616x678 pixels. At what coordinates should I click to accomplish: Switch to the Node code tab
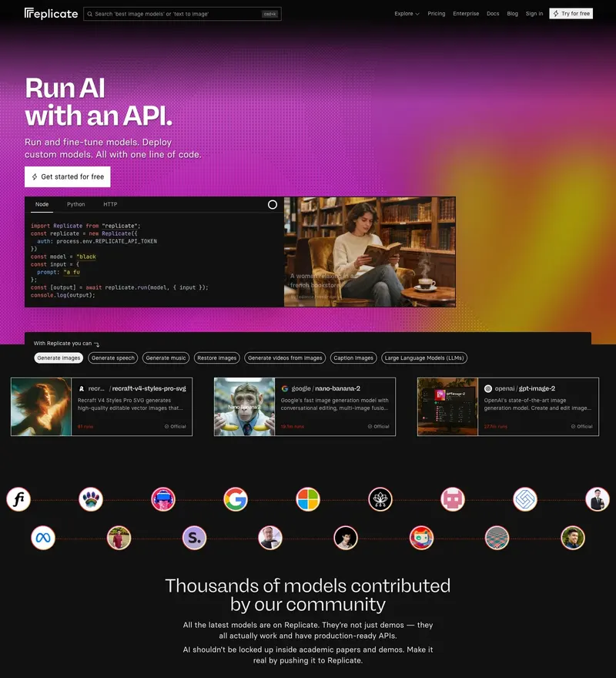click(x=42, y=204)
